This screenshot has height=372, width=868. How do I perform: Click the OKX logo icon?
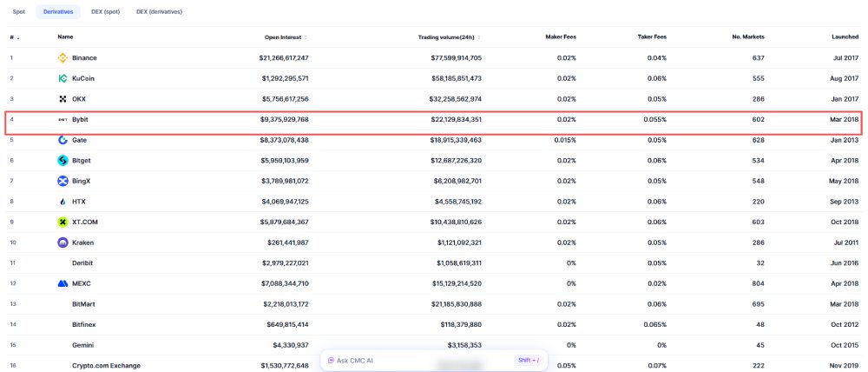click(x=62, y=99)
